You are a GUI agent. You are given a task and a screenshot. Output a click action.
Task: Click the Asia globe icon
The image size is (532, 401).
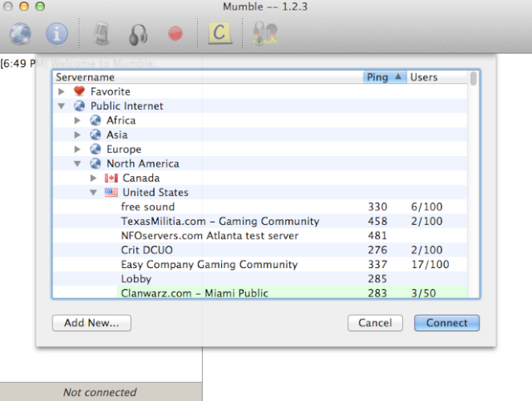[x=96, y=134]
